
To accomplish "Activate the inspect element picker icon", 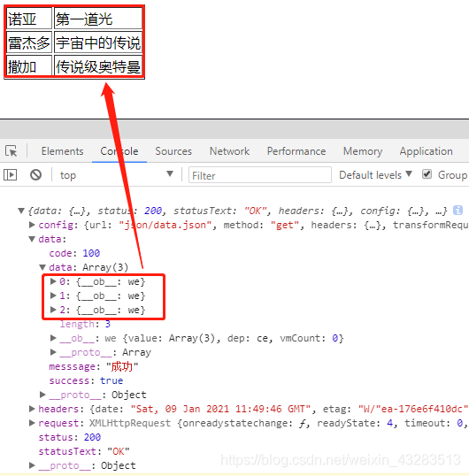I will coord(12,151).
